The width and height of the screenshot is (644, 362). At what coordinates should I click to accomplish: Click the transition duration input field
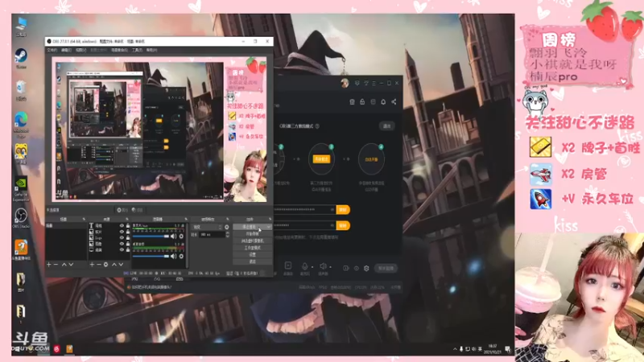[212, 234]
